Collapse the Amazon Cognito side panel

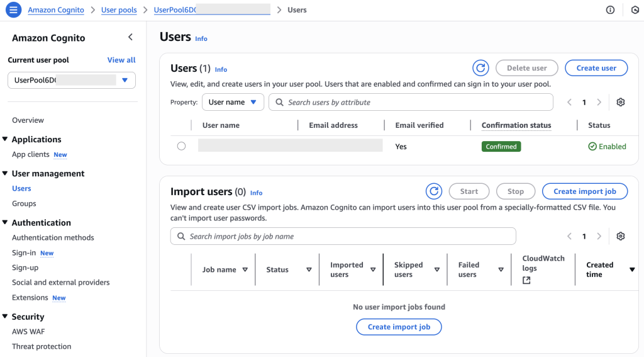[x=131, y=37]
